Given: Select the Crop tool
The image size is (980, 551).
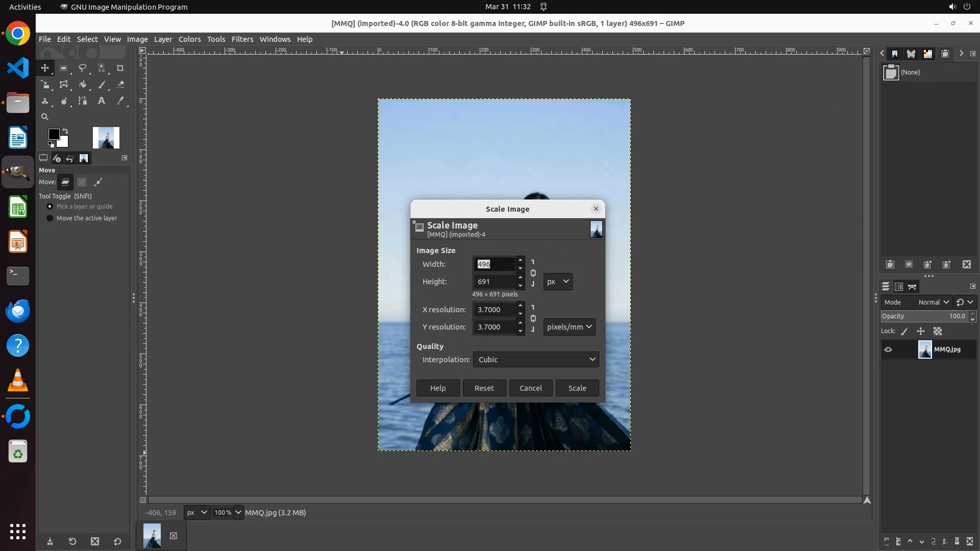Looking at the screenshot, I should [x=120, y=68].
